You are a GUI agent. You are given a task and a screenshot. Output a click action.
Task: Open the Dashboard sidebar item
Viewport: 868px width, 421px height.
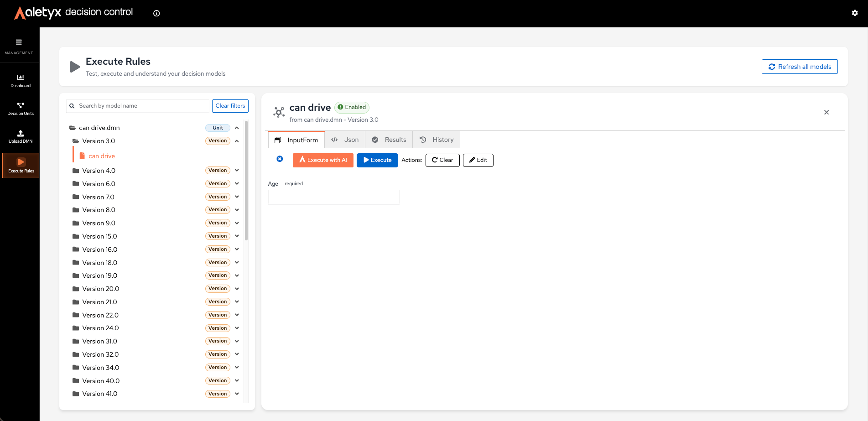[x=21, y=81]
